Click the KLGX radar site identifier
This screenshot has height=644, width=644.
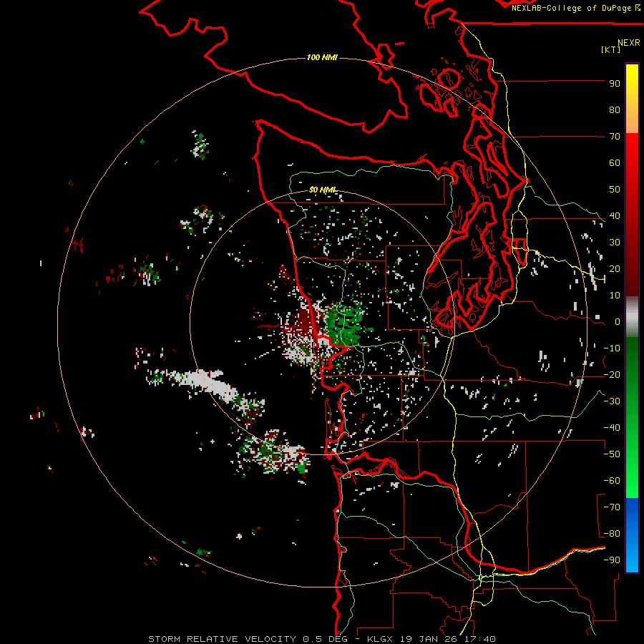(380, 639)
